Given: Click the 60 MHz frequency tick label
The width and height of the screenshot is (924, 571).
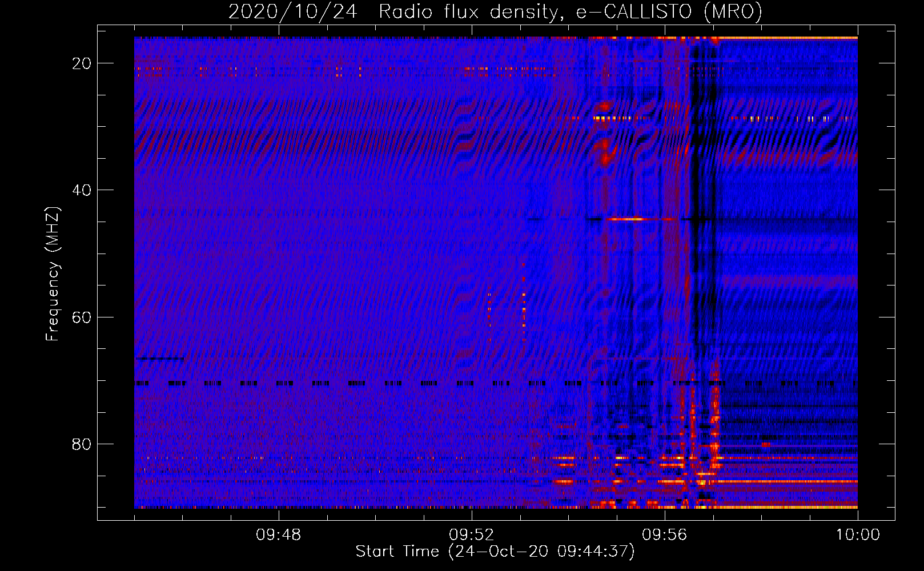Looking at the screenshot, I should [x=82, y=317].
